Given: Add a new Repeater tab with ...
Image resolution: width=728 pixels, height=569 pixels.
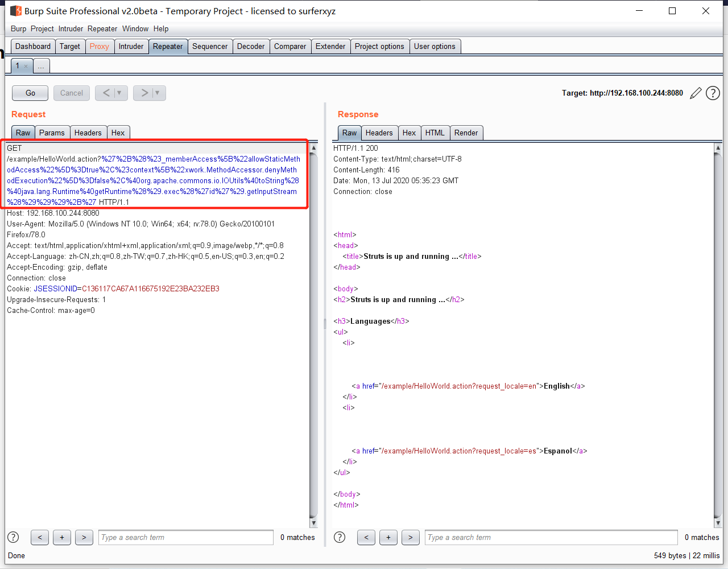Looking at the screenshot, I should 41,66.
